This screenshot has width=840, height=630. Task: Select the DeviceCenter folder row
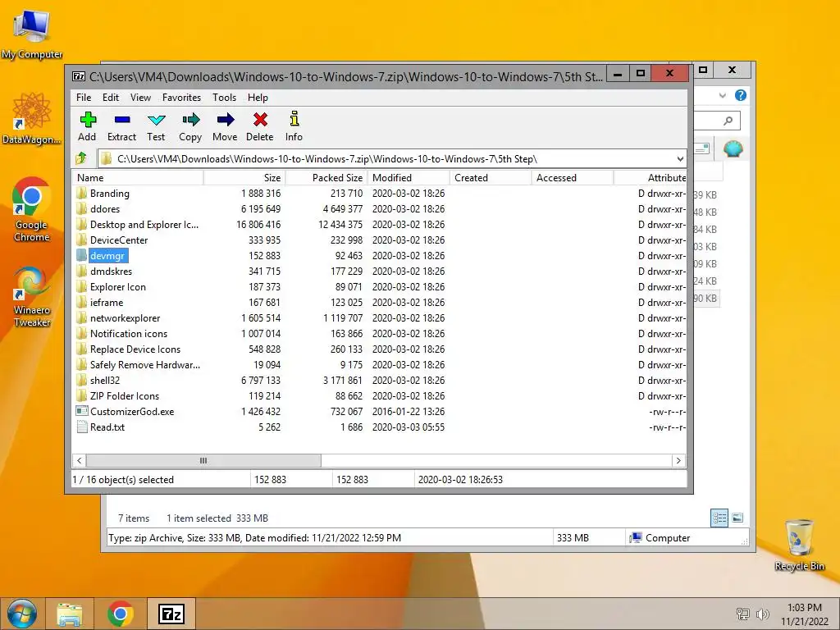(x=379, y=240)
